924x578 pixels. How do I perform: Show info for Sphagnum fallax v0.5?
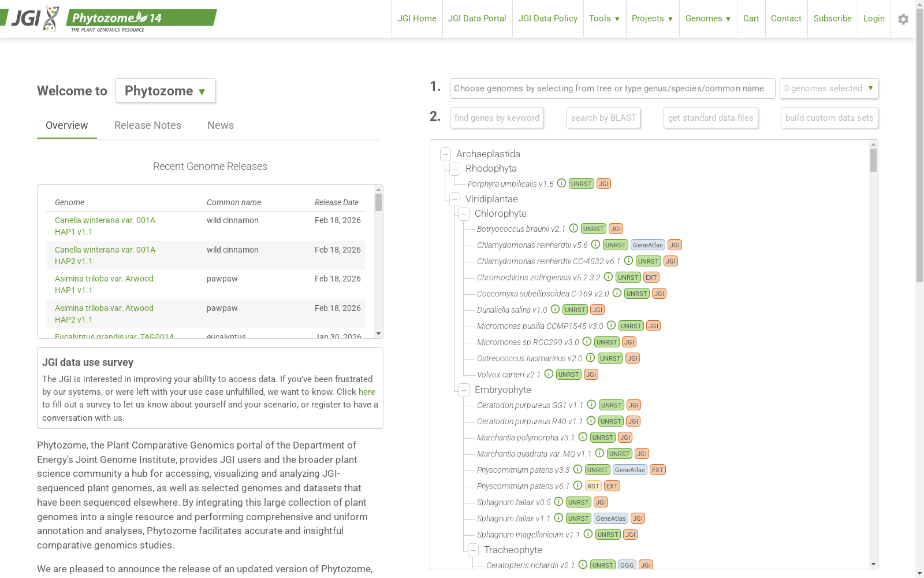(558, 502)
